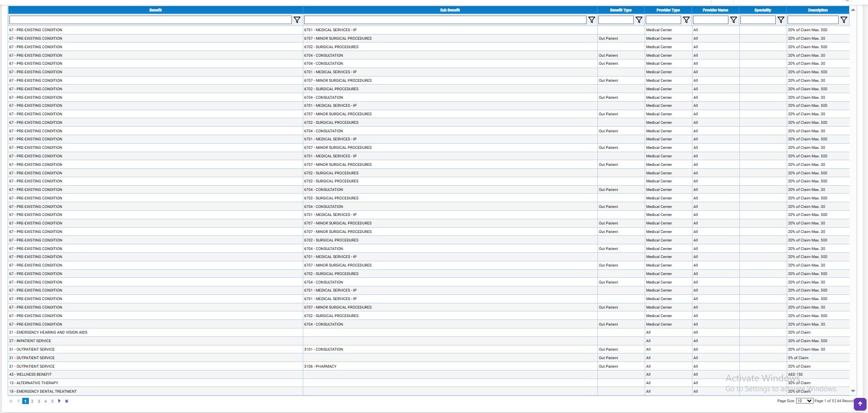Open the Provider Type filter icon
868x413 pixels.
pyautogui.click(x=686, y=20)
